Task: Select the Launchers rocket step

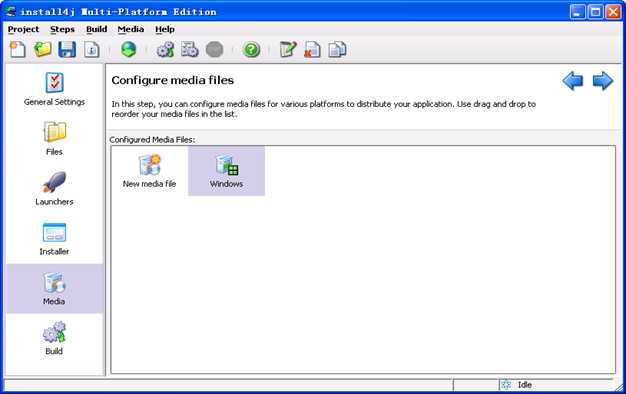Action: (54, 188)
